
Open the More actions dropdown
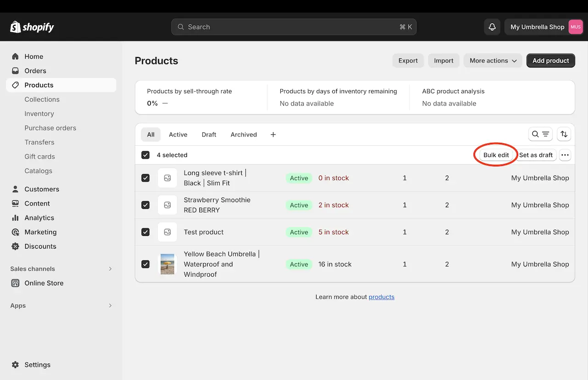pyautogui.click(x=493, y=61)
